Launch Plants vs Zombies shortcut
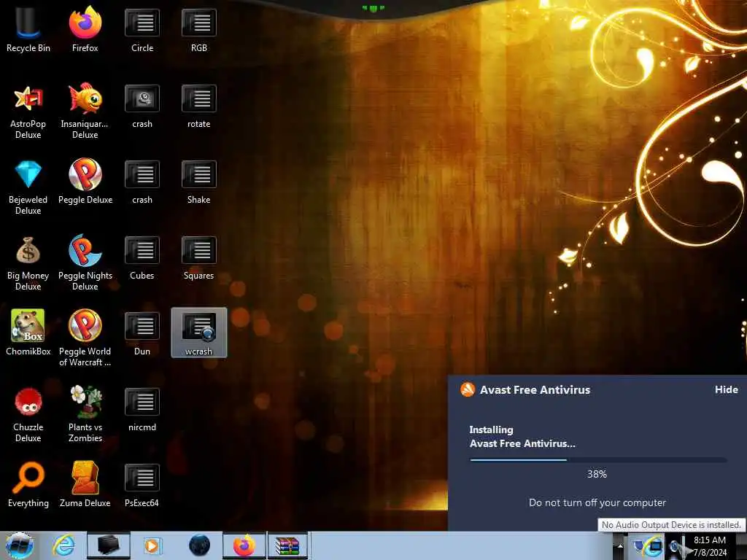Image resolution: width=747 pixels, height=560 pixels. (x=85, y=413)
